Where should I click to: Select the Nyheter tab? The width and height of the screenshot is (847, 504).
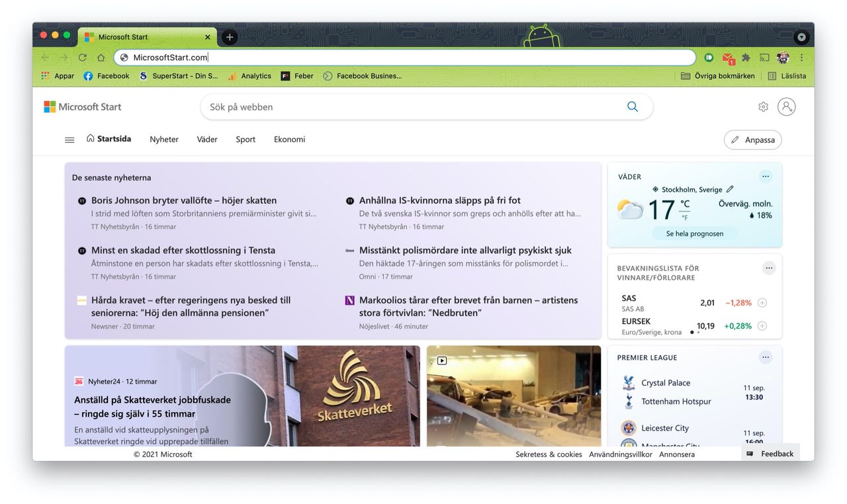pyautogui.click(x=164, y=140)
